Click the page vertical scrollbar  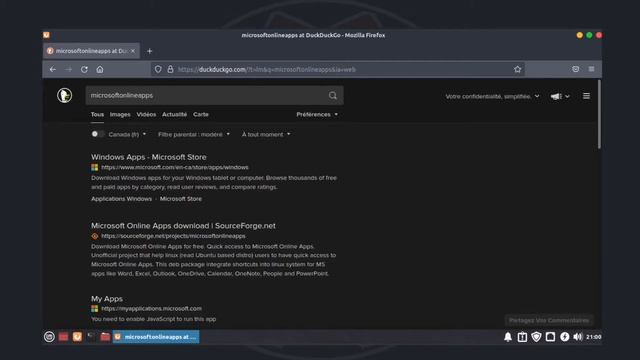click(x=599, y=114)
